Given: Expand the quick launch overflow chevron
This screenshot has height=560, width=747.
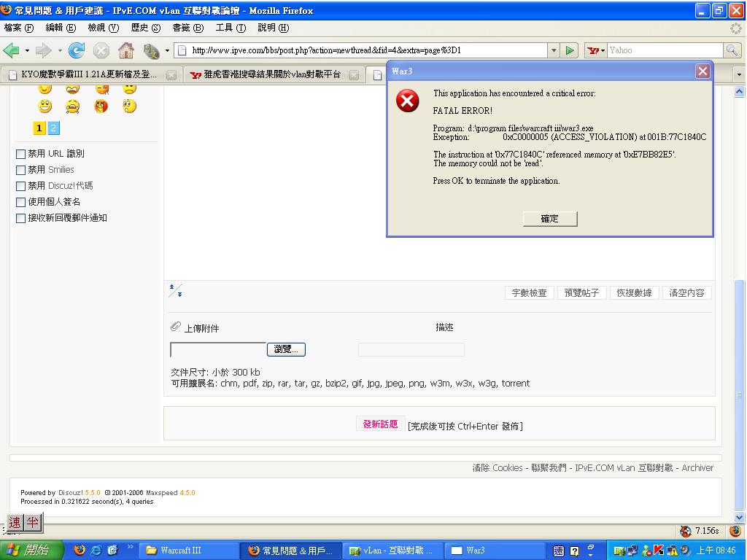Looking at the screenshot, I should pyautogui.click(x=130, y=547).
